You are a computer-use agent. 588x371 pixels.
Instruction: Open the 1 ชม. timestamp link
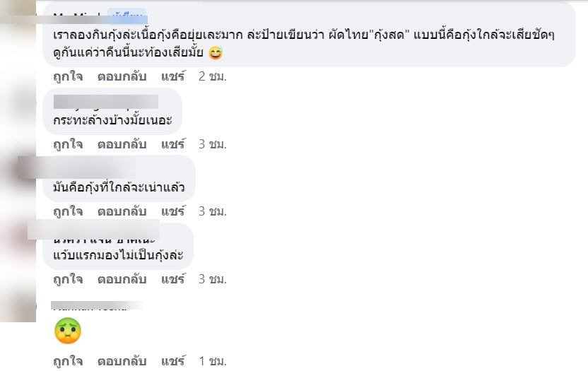[x=213, y=361]
